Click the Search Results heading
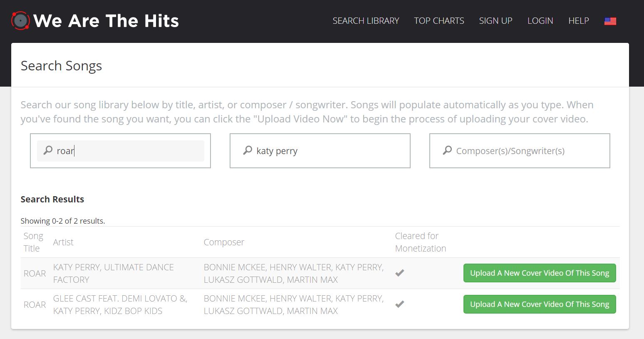The height and width of the screenshot is (339, 644). tap(52, 199)
